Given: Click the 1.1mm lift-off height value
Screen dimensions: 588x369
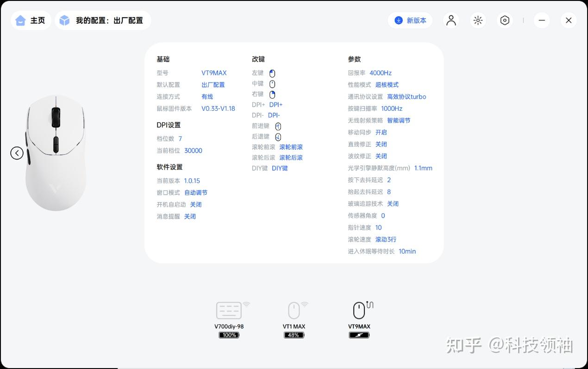Looking at the screenshot, I should [x=423, y=168].
